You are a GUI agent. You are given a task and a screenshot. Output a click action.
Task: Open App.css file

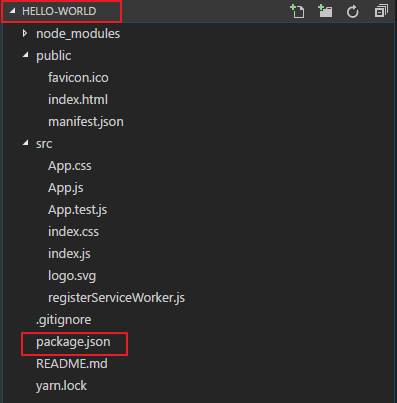click(x=70, y=166)
